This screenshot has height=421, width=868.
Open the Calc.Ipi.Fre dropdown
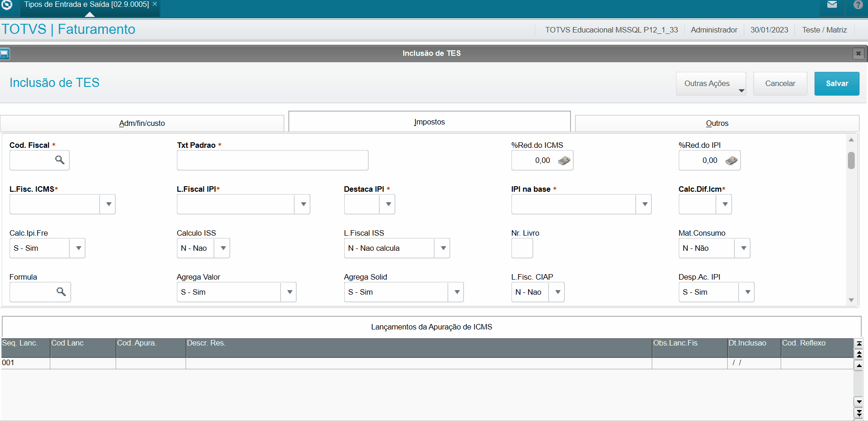click(78, 248)
